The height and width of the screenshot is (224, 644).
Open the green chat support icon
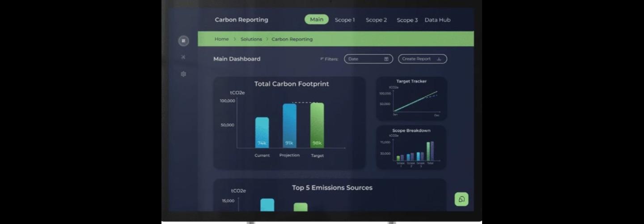pyautogui.click(x=461, y=199)
